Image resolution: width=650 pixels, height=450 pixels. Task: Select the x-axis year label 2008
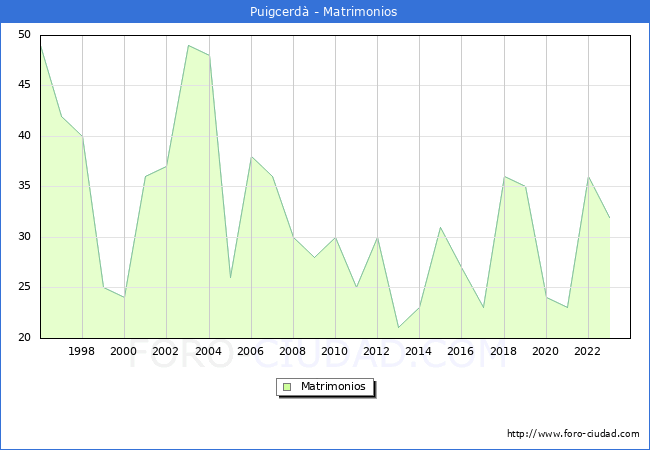click(x=293, y=351)
